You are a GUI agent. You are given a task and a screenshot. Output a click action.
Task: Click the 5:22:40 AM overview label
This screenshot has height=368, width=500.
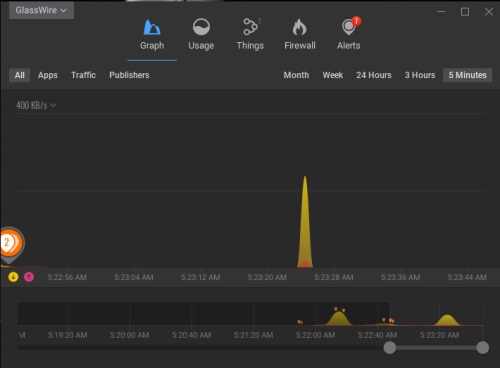pyautogui.click(x=378, y=335)
